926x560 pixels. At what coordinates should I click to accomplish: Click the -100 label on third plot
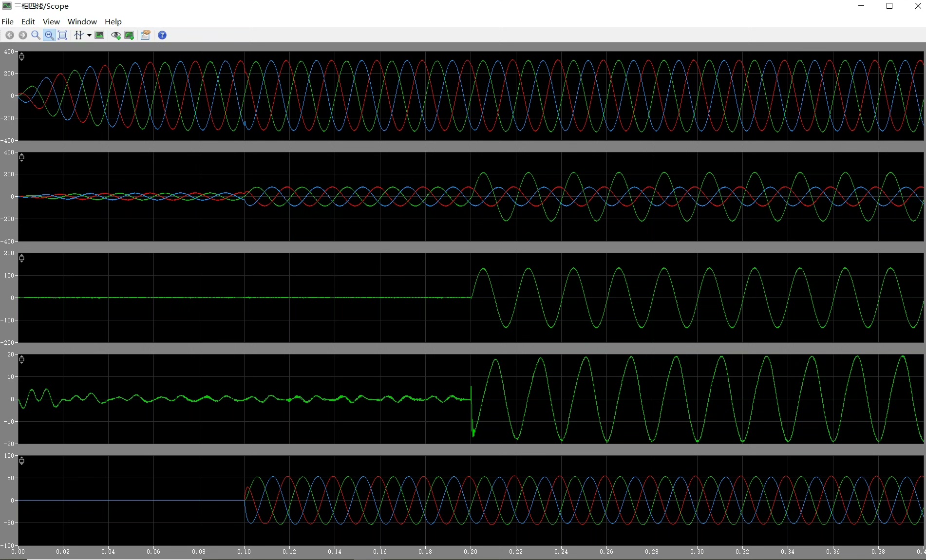tap(7, 320)
